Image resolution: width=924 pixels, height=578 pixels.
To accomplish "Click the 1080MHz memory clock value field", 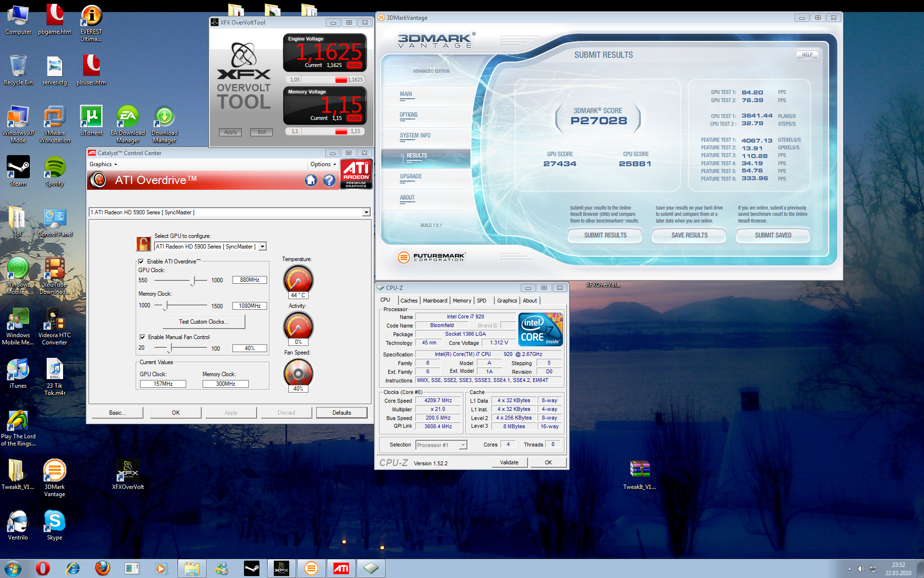I will click(x=250, y=306).
